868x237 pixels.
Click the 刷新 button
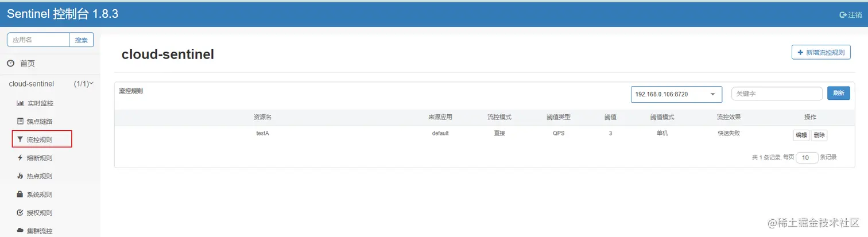pos(839,93)
